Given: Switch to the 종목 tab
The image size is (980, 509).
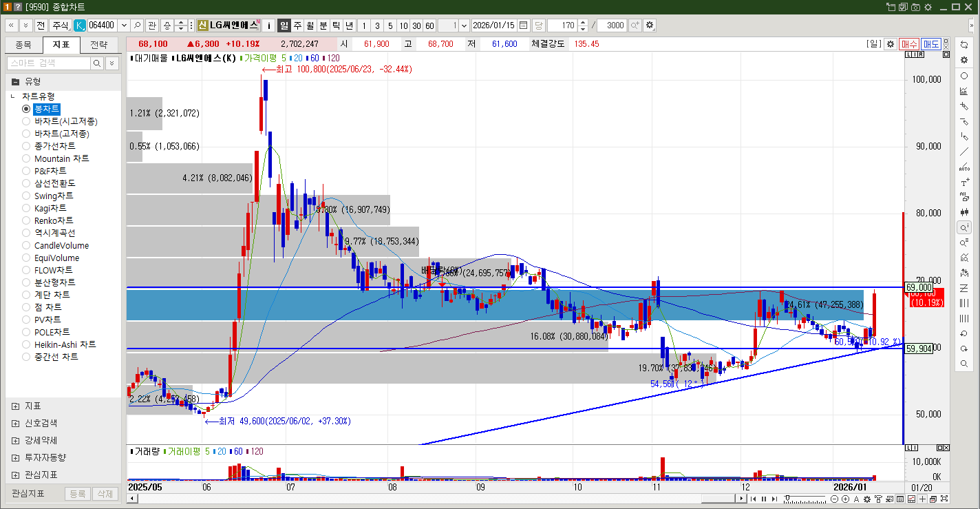Looking at the screenshot, I should pos(23,45).
